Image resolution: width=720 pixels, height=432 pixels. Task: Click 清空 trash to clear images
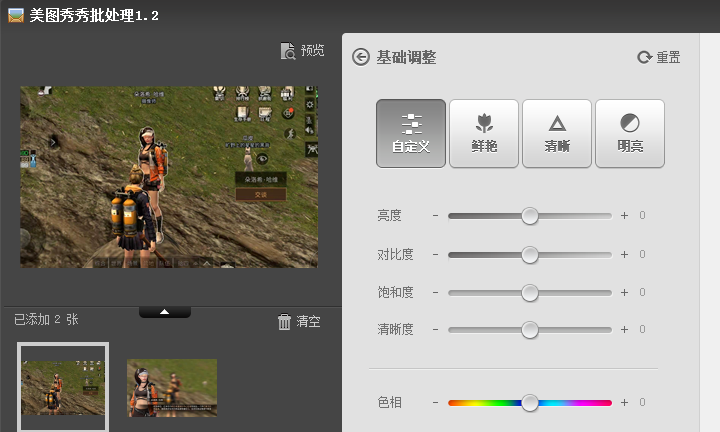coord(299,321)
